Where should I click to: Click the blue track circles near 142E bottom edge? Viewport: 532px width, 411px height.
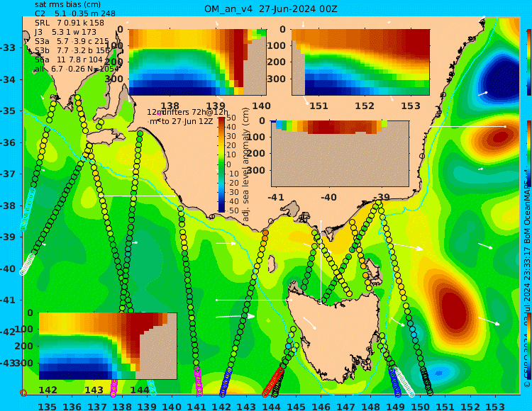[226, 382]
